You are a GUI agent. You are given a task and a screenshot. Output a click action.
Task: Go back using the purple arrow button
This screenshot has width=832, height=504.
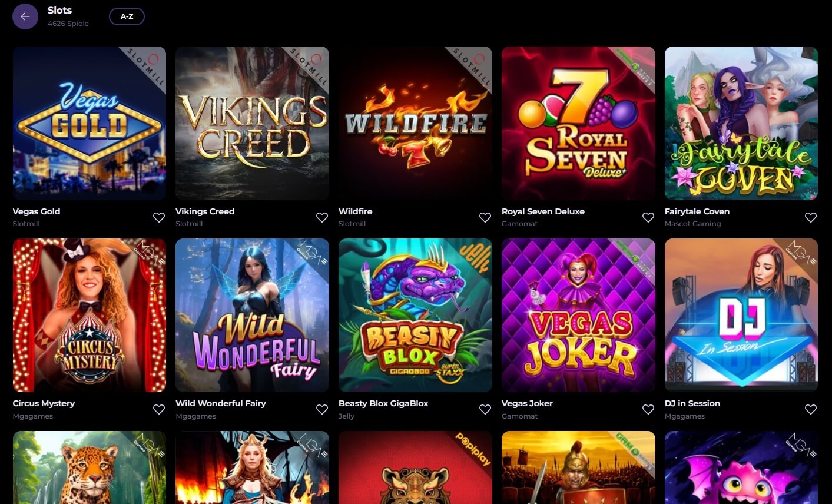(x=25, y=16)
